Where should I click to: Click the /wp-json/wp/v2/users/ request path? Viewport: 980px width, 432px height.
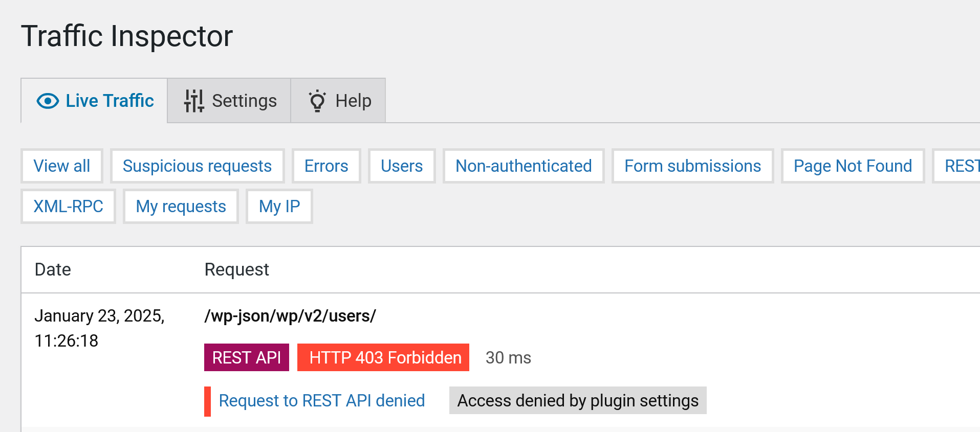point(290,316)
